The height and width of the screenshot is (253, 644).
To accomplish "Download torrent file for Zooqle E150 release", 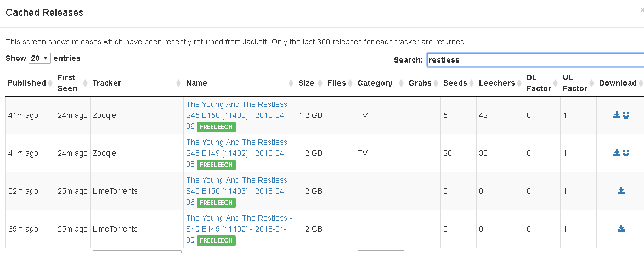I will click(x=617, y=115).
